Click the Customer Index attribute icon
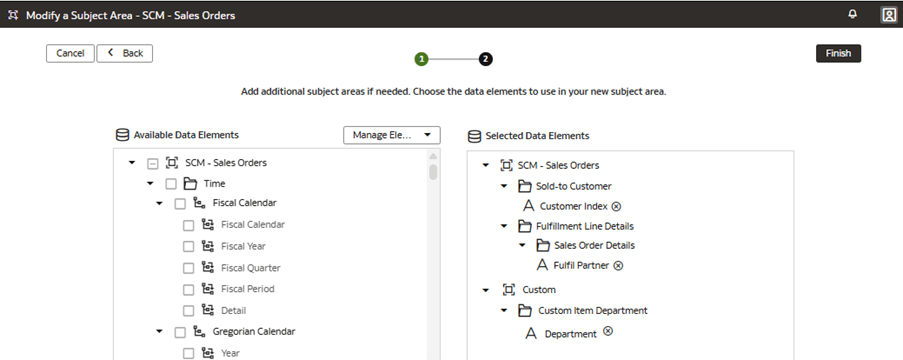The height and width of the screenshot is (360, 903). (529, 206)
